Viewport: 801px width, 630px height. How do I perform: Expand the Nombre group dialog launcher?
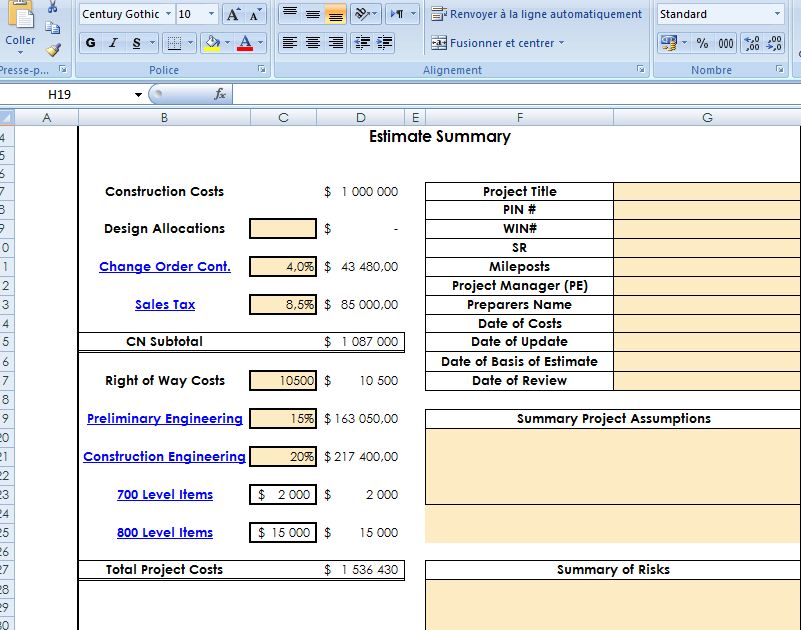tap(779, 70)
